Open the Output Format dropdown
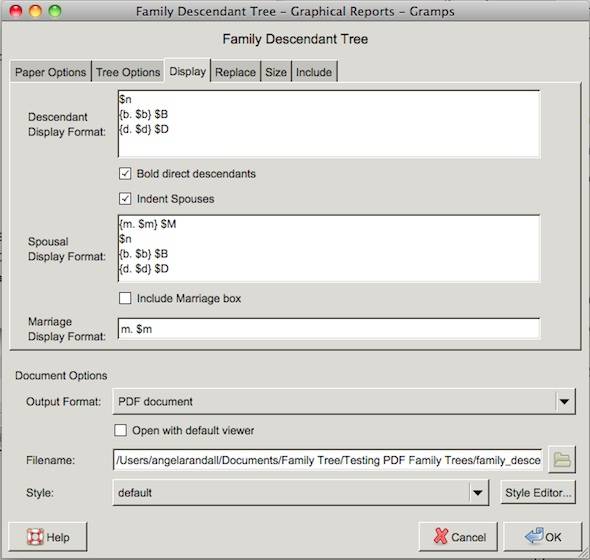 click(x=344, y=402)
